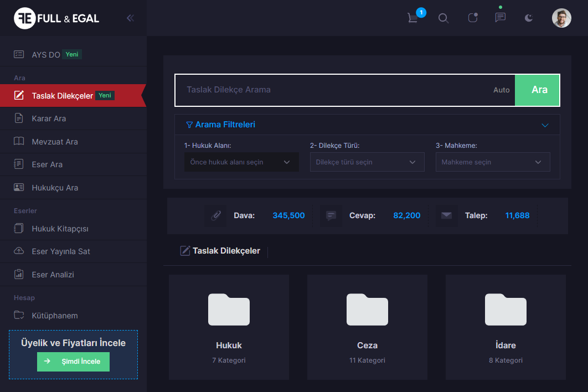The height and width of the screenshot is (392, 588).
Task: Click the Hukuk folder icon
Action: [229, 310]
